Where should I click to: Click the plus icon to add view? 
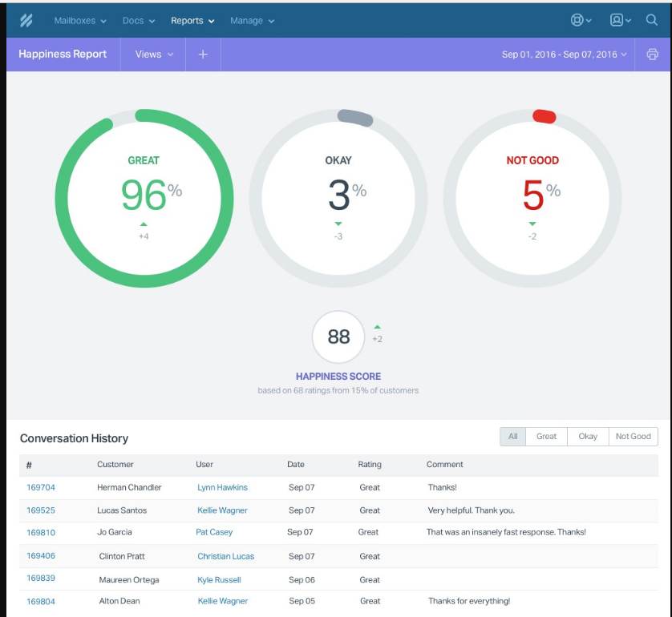coord(203,54)
